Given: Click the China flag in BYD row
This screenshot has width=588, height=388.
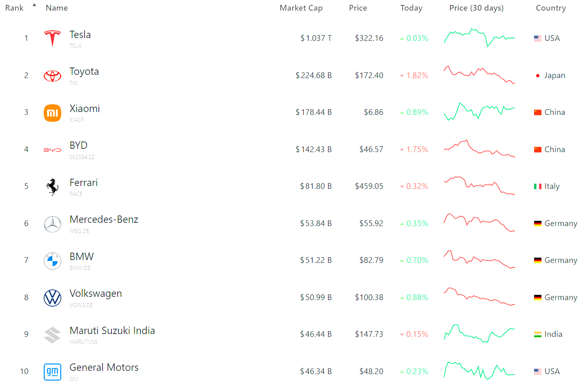Looking at the screenshot, I should (538, 150).
